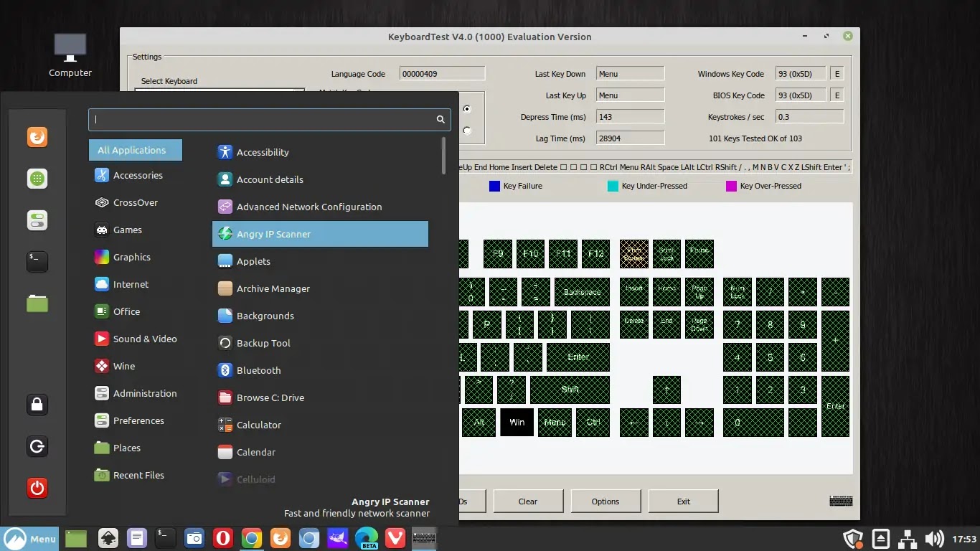This screenshot has height=551, width=980.
Task: Open Terminal from the favorites sidebar
Action: pos(37,262)
